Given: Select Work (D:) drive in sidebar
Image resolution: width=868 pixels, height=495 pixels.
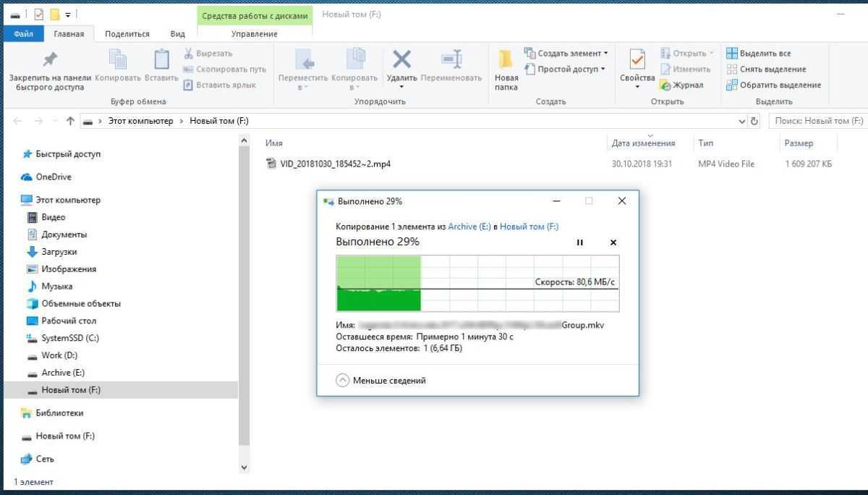Looking at the screenshot, I should click(59, 355).
